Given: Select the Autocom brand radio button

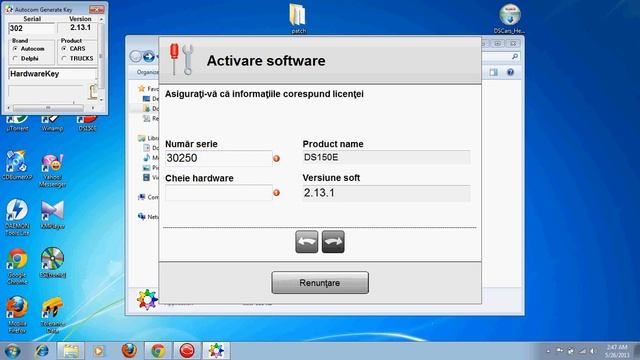Looking at the screenshot, I should tap(16, 49).
